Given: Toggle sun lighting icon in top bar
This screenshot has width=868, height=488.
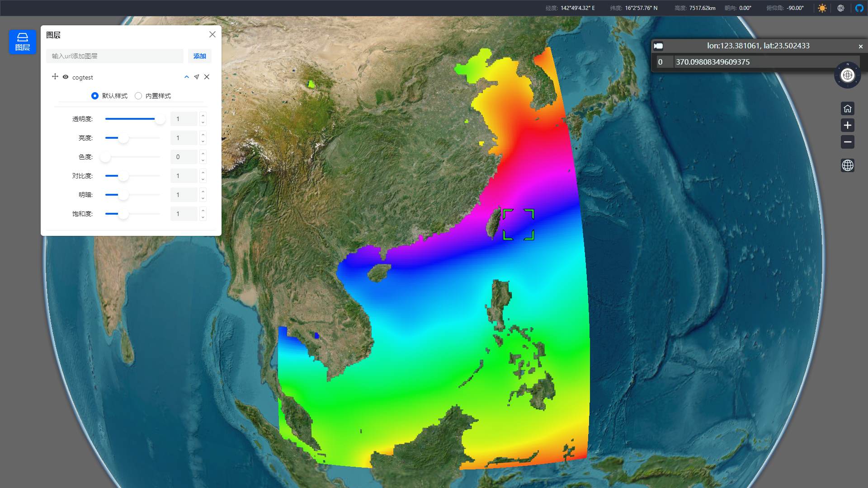Looking at the screenshot, I should pyautogui.click(x=822, y=8).
